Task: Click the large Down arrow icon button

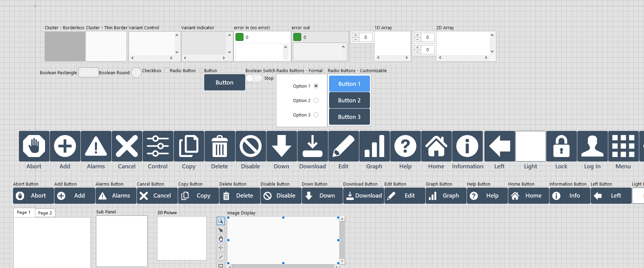Action: click(282, 146)
